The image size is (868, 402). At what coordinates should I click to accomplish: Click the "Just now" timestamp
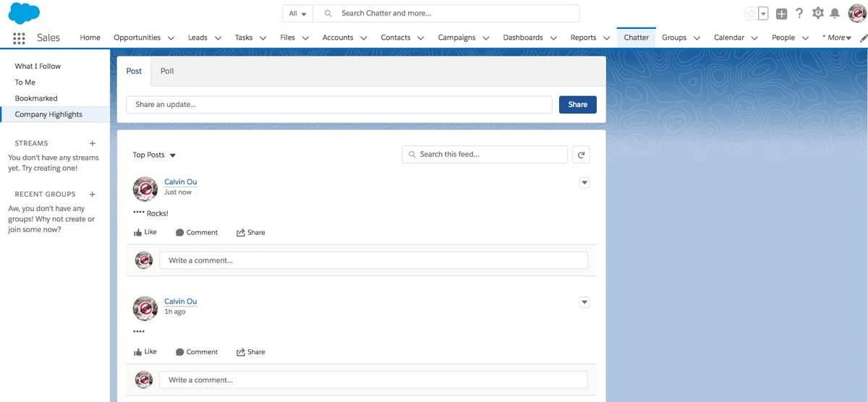click(178, 192)
